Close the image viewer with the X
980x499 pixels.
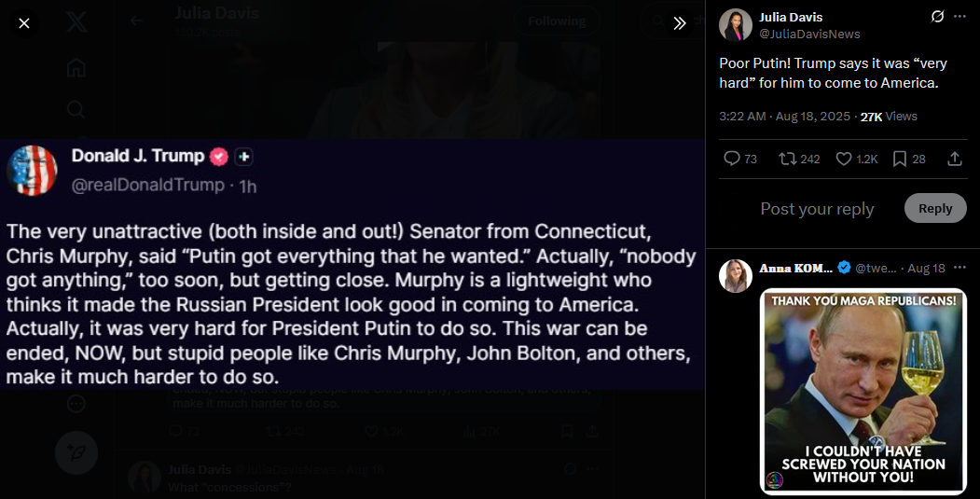pyautogui.click(x=24, y=23)
